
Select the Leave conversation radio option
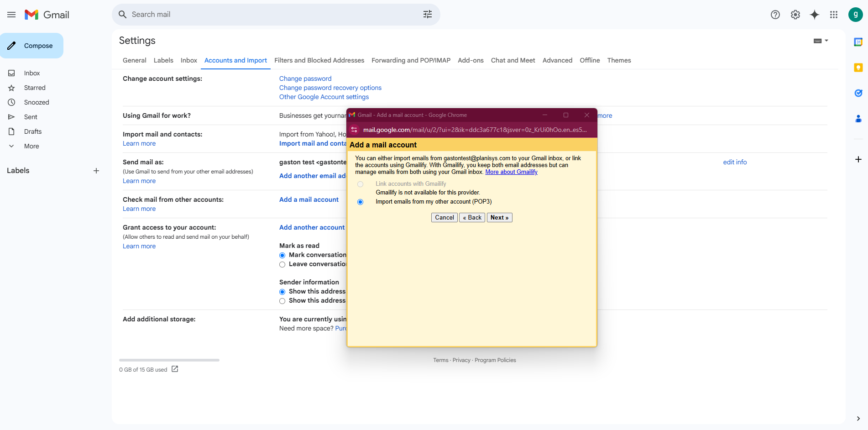[282, 264]
